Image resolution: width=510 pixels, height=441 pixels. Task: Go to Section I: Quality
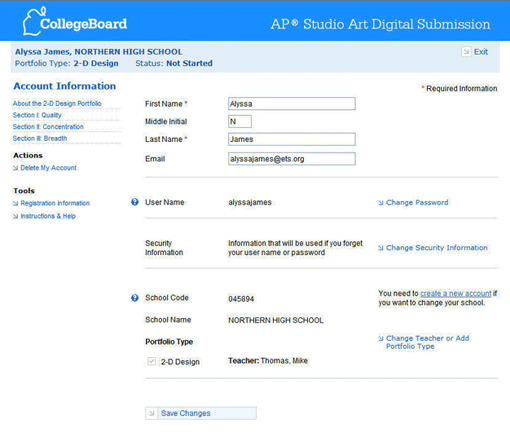coord(37,115)
